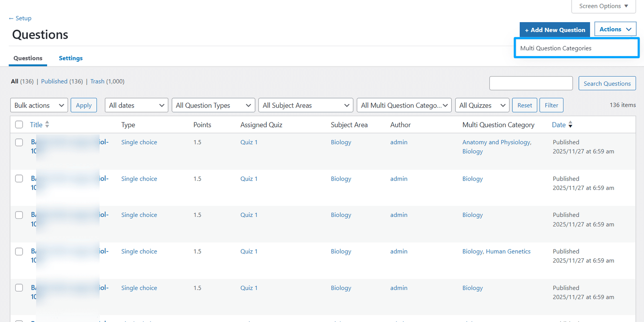The height and width of the screenshot is (322, 644).
Task: Select the checkbox for the Human Genetics row
Action: pos(19,251)
